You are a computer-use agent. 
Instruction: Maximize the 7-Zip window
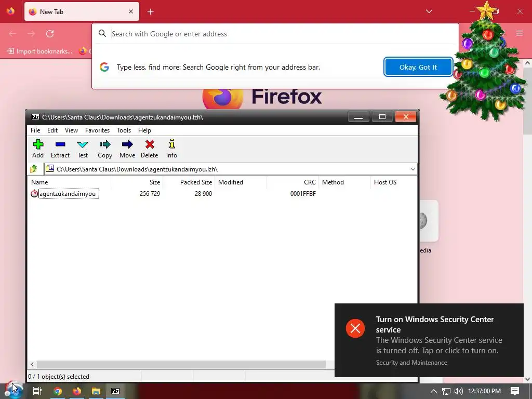pos(382,117)
